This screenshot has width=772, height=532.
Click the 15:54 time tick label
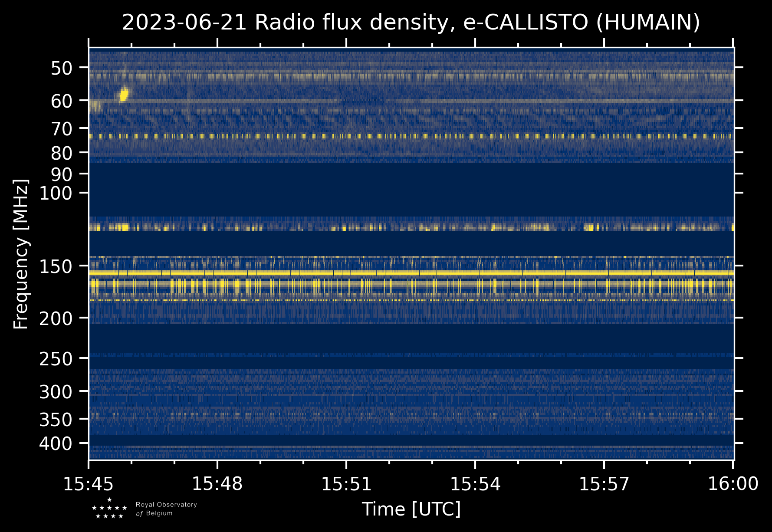[475, 484]
